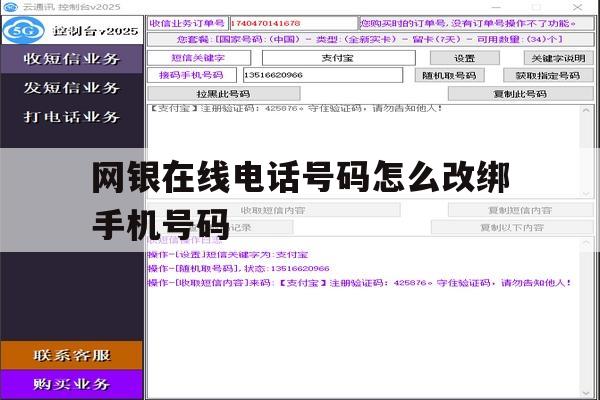Viewport: 600px width, 400px height.
Task: Click the title bar app icon
Action: 10,7
